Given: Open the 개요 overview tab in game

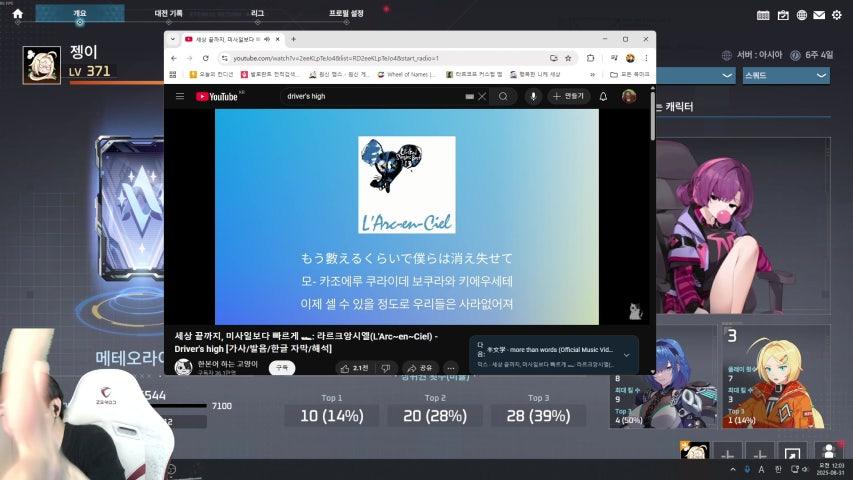Looking at the screenshot, I should tap(80, 13).
